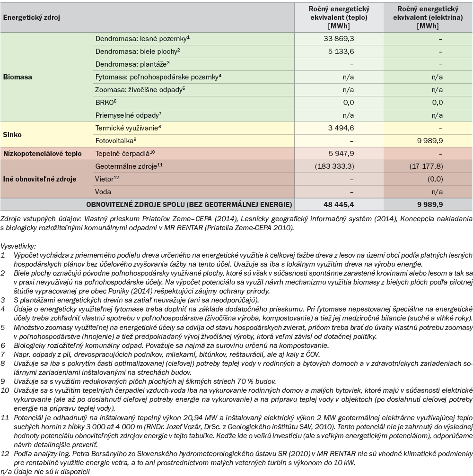Select 'Dendromasa: plantáže' row label
473x476 pixels.
[x=132, y=64]
